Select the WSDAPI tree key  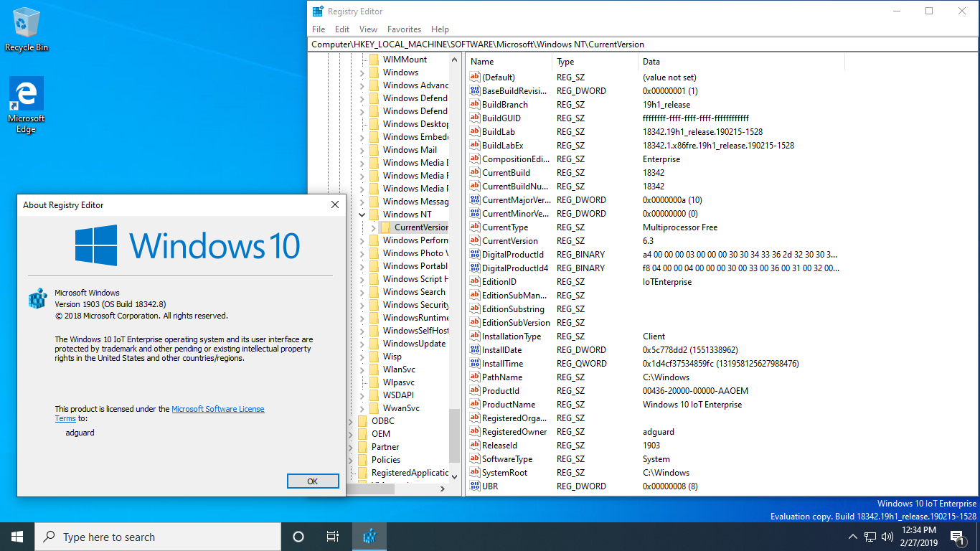(x=398, y=395)
